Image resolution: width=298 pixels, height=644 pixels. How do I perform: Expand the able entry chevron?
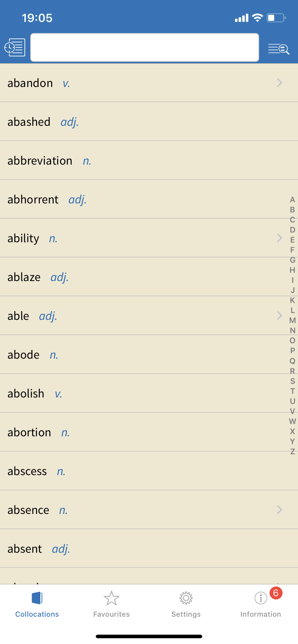(280, 316)
